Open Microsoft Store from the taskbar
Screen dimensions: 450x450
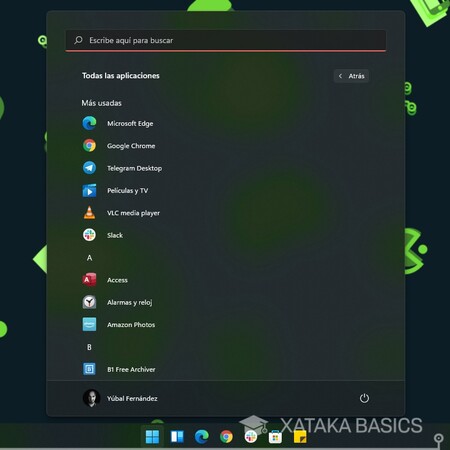(x=275, y=437)
